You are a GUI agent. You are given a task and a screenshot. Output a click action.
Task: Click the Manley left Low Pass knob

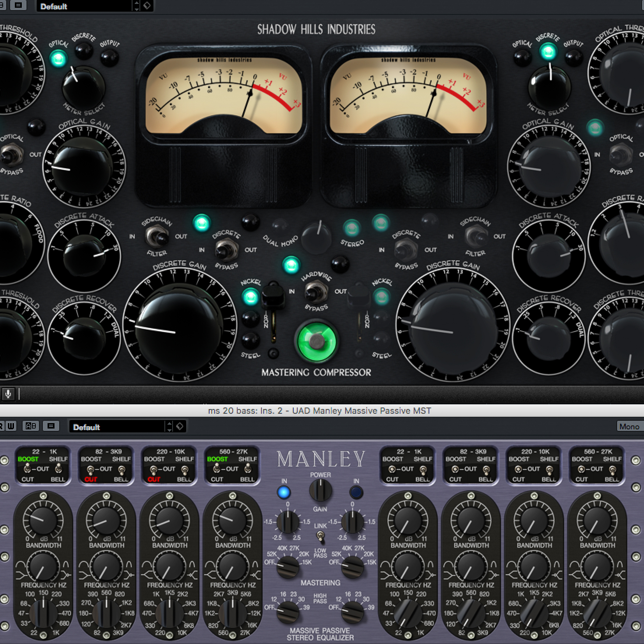[x=288, y=567]
